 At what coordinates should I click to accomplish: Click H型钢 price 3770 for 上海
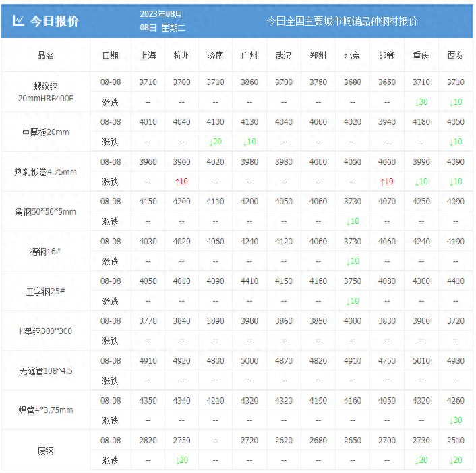(x=148, y=321)
